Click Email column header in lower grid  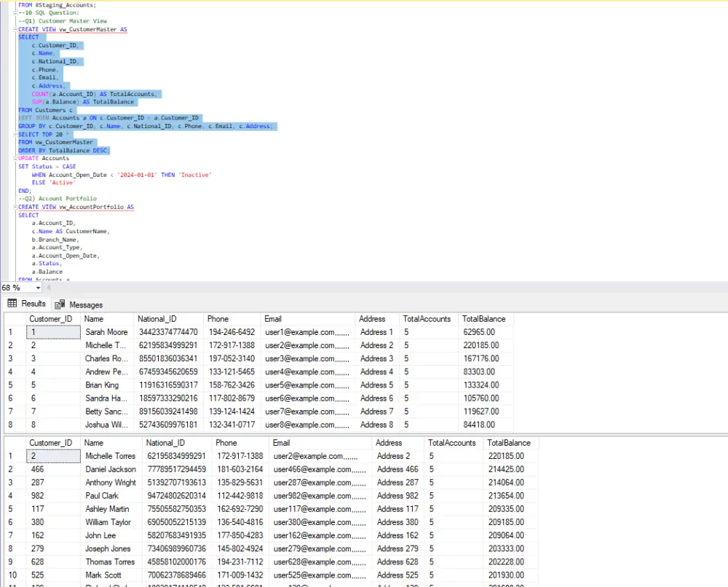[x=320, y=443]
